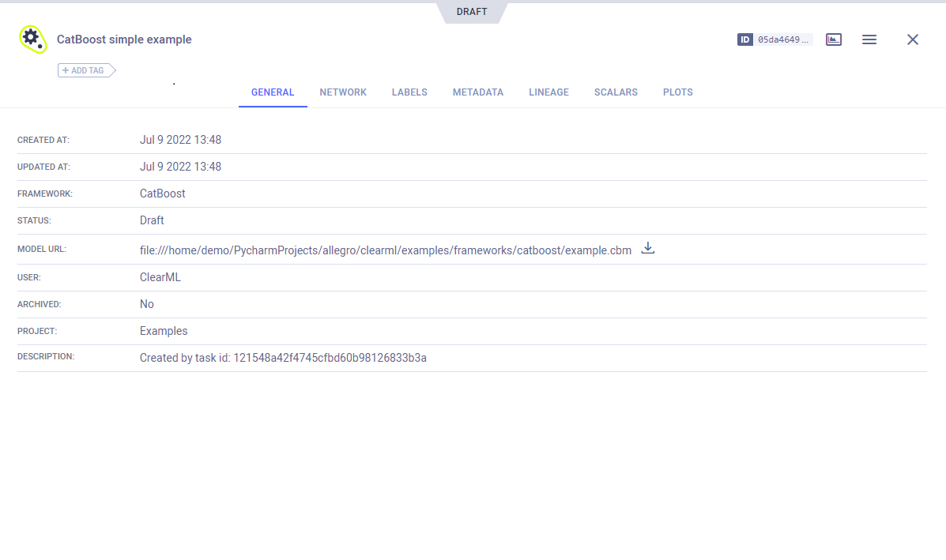This screenshot has width=946, height=560.
Task: Open the Scalars tab
Action: 616,92
